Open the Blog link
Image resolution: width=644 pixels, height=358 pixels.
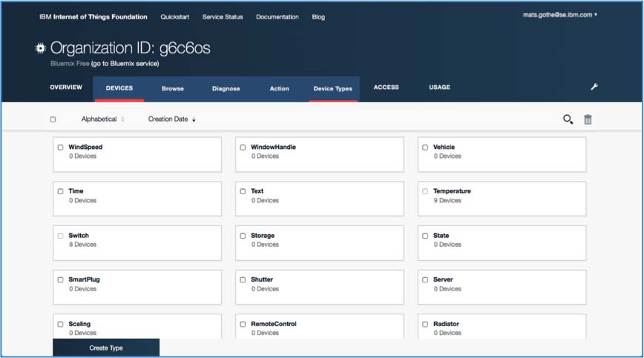point(318,17)
